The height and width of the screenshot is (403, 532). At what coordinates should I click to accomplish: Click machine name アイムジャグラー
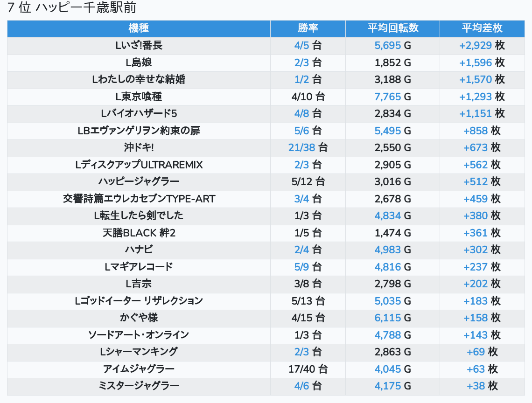tap(139, 369)
